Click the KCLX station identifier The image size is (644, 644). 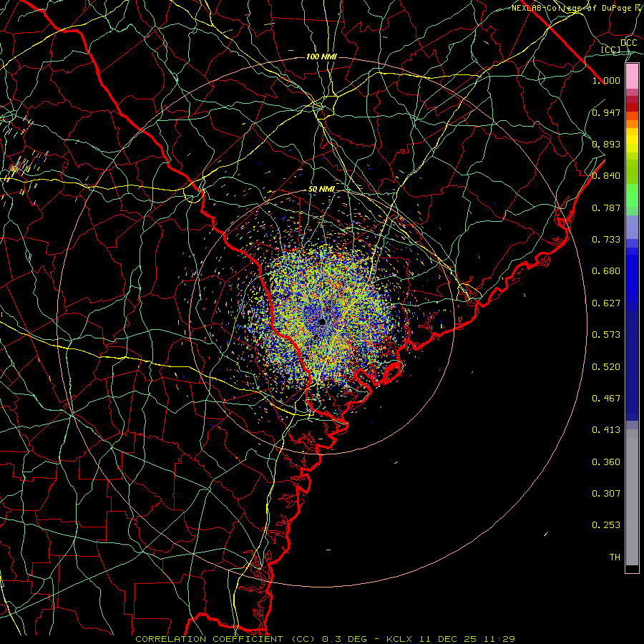coord(399,639)
